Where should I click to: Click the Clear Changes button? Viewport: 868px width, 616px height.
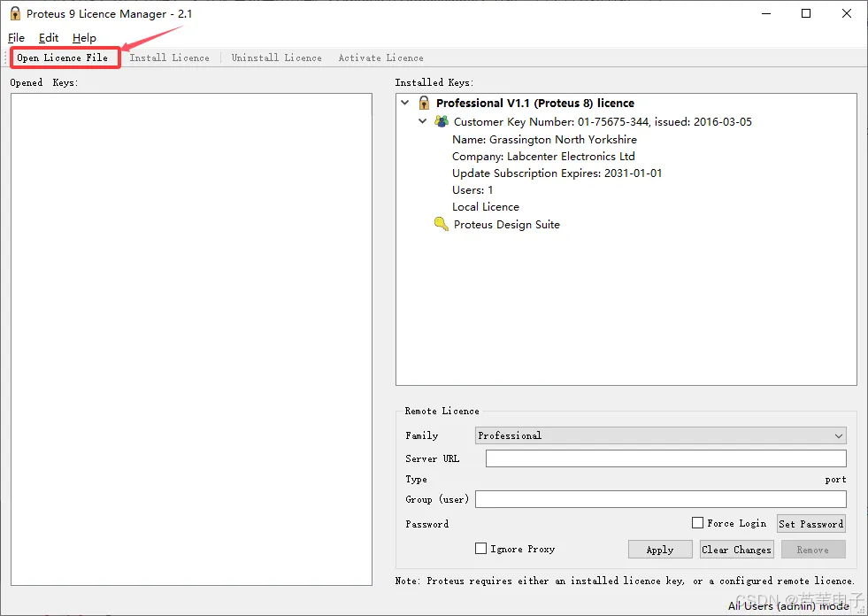[x=736, y=550]
